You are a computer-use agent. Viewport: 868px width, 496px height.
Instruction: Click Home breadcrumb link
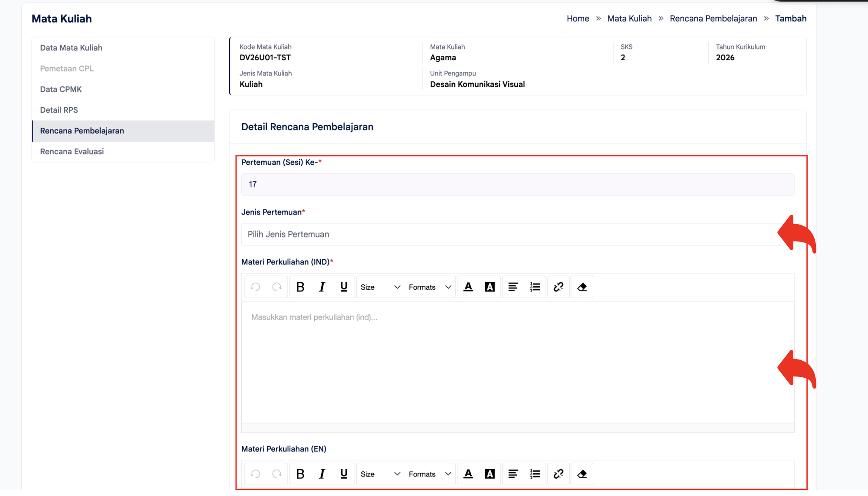[578, 19]
